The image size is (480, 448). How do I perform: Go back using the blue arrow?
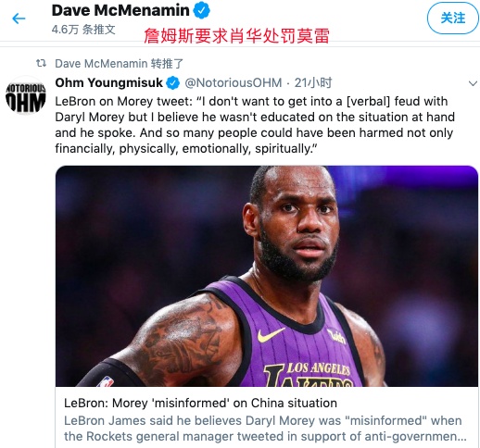19,19
